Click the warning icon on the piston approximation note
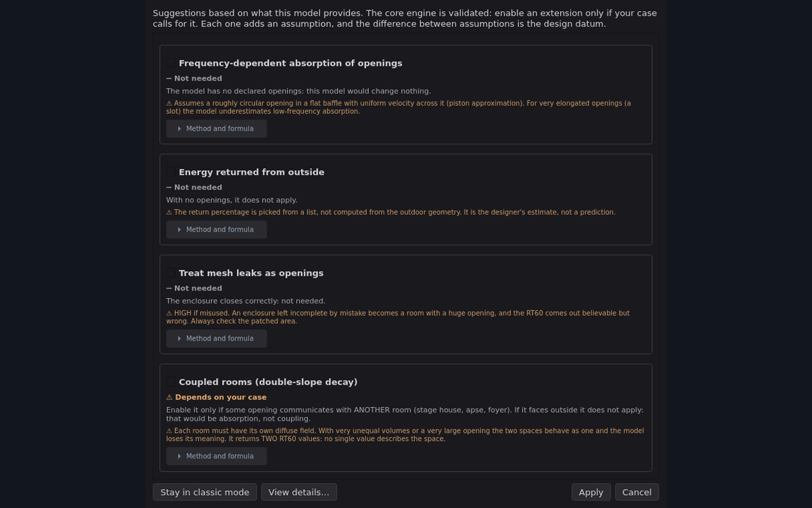This screenshot has height=508, width=812. point(169,104)
